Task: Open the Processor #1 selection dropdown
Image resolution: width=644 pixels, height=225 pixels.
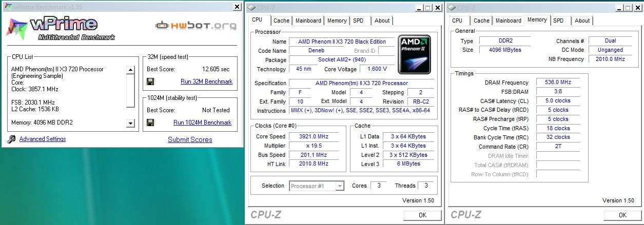Action: click(340, 186)
